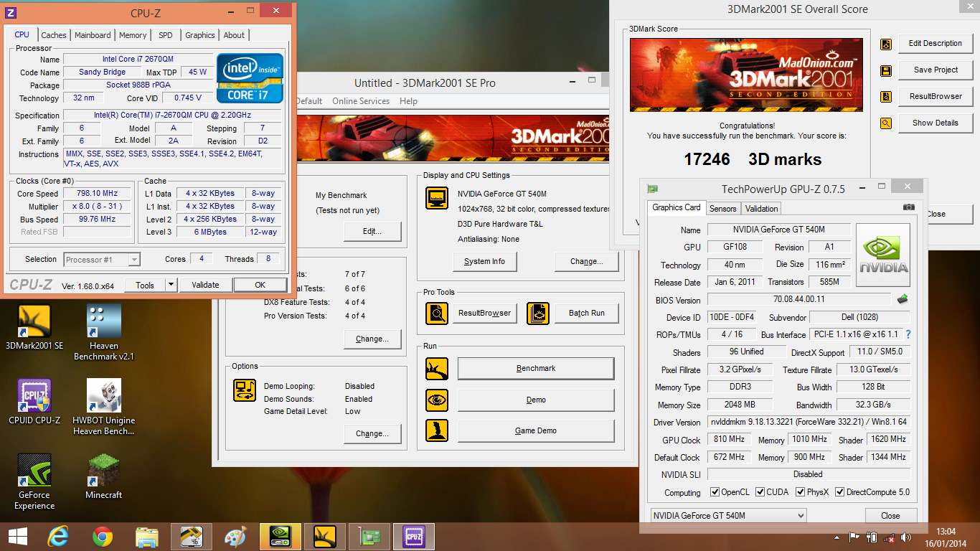Open the Paint palette taskbar icon
The image size is (980, 551).
click(x=235, y=537)
